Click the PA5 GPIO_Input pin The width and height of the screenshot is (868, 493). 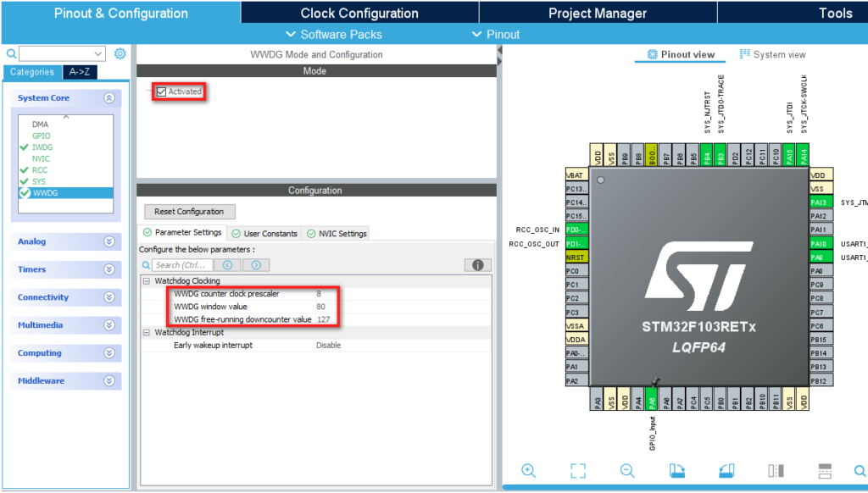coord(652,399)
